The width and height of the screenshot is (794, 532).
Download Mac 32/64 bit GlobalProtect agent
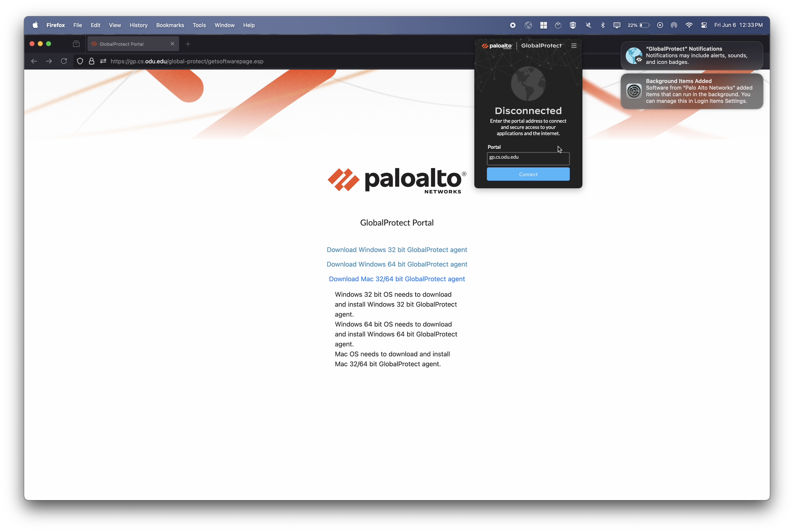point(397,279)
